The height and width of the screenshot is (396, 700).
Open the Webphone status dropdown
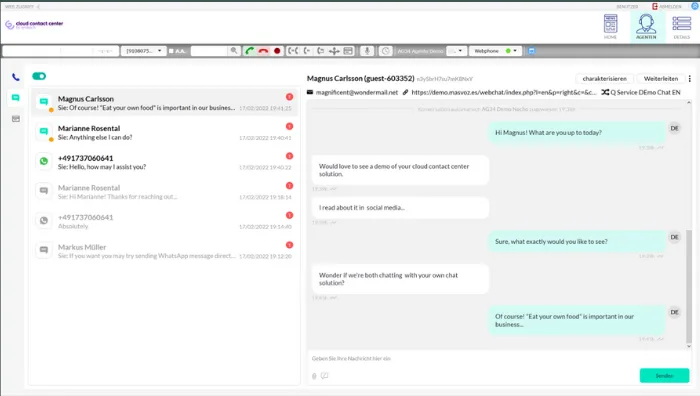496,51
